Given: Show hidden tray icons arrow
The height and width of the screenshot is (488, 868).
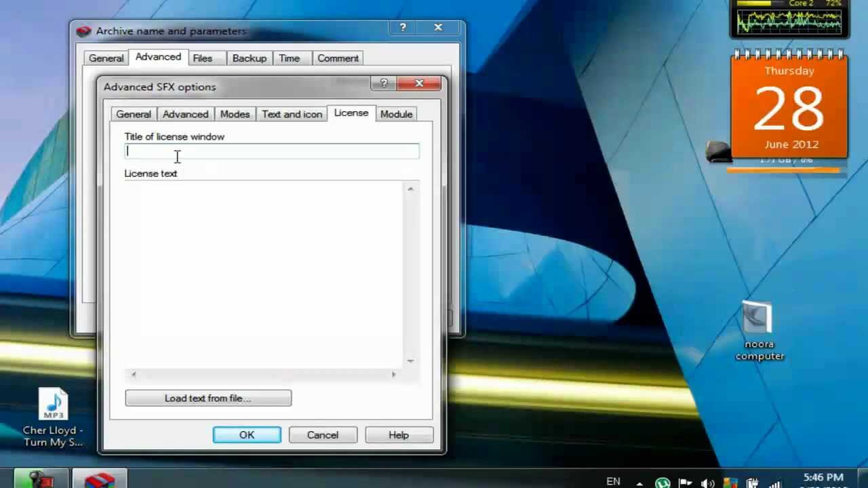Looking at the screenshot, I should 639,484.
